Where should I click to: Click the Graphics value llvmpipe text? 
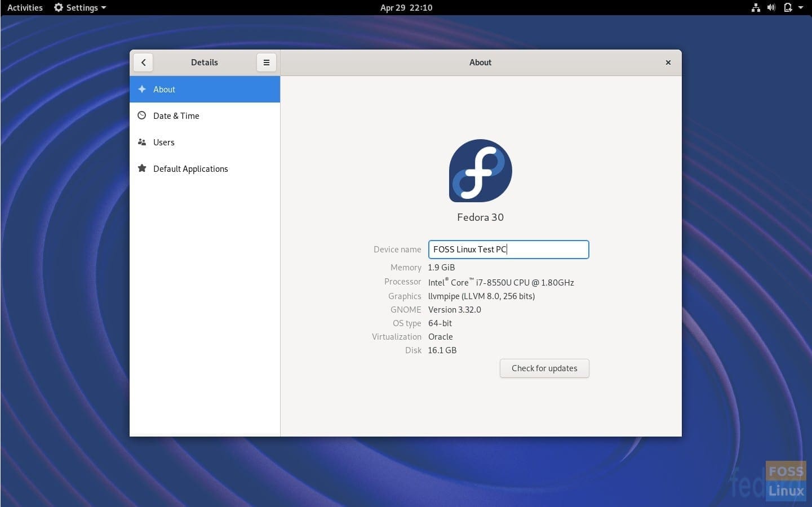pyautogui.click(x=481, y=296)
